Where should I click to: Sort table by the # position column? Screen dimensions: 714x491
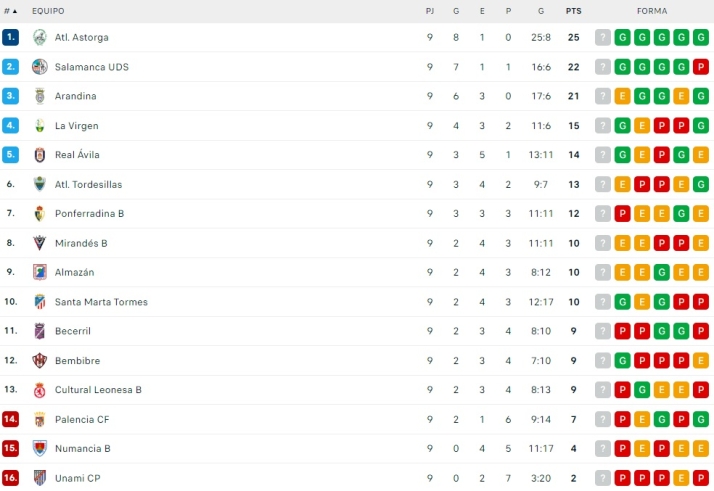pos(10,11)
